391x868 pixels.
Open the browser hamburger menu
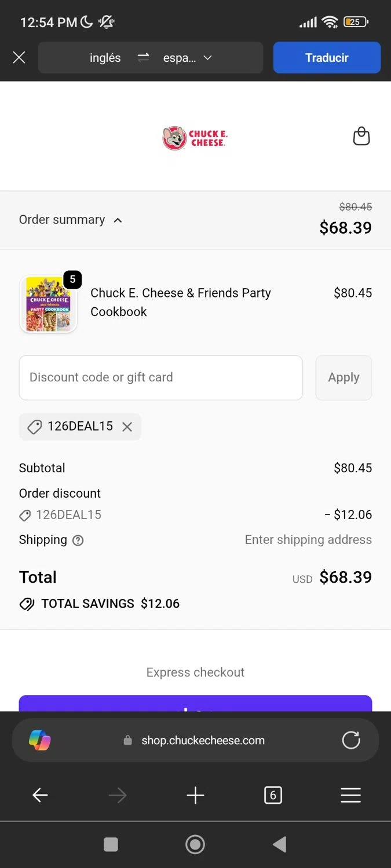[350, 796]
